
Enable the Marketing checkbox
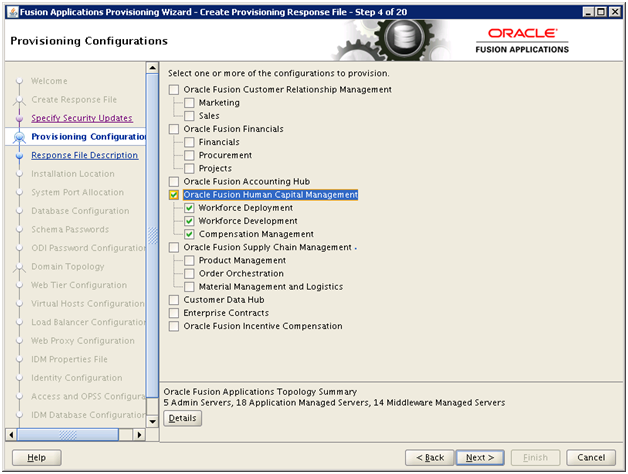click(x=189, y=103)
